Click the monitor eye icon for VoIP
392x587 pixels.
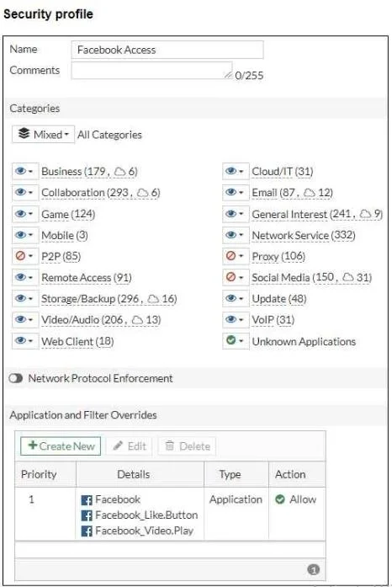231,319
